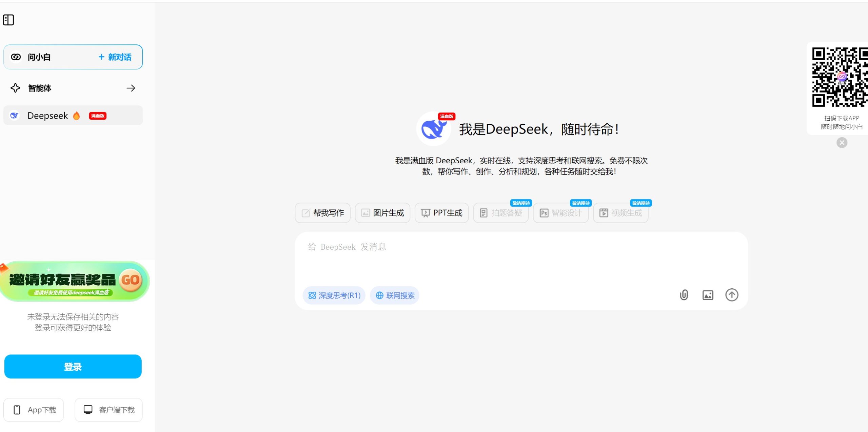Click the 客户端下载 desktop button

point(108,410)
